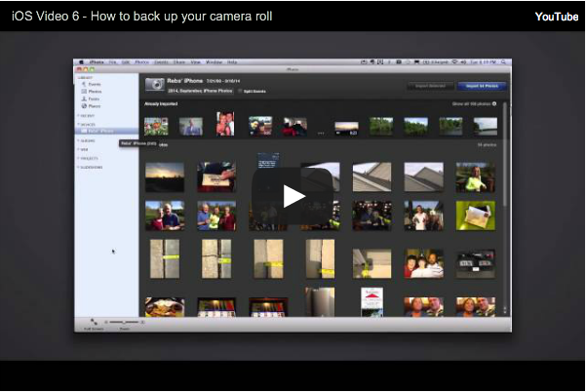Select the woman in yellow jacket thumbnail

tap(476, 177)
